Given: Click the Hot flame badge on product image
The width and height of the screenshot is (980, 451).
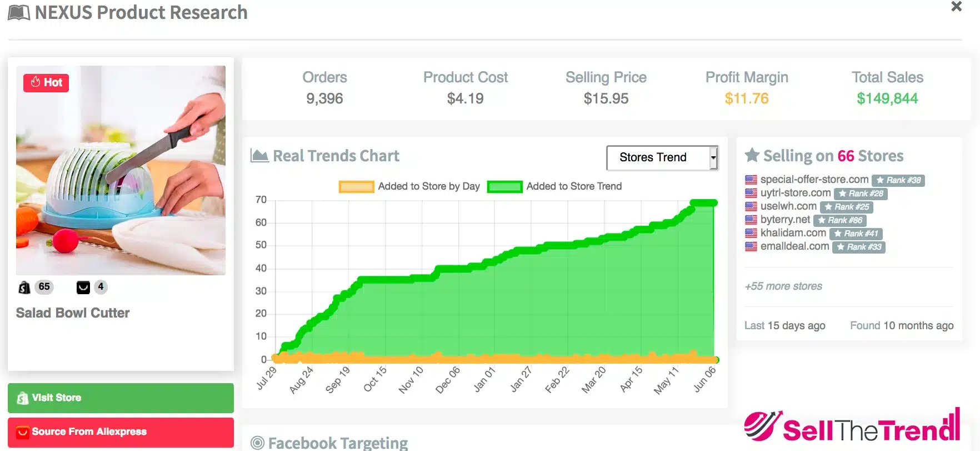Looking at the screenshot, I should click(46, 82).
